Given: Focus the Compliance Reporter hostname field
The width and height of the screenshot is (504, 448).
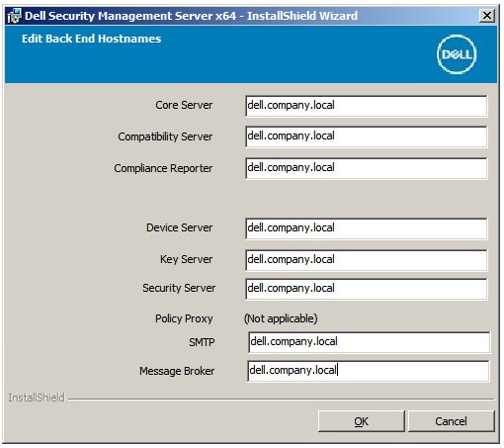Looking at the screenshot, I should tap(366, 168).
